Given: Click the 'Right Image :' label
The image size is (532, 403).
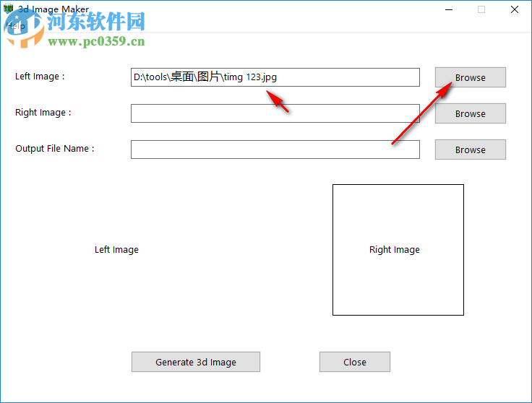Looking at the screenshot, I should [43, 113].
